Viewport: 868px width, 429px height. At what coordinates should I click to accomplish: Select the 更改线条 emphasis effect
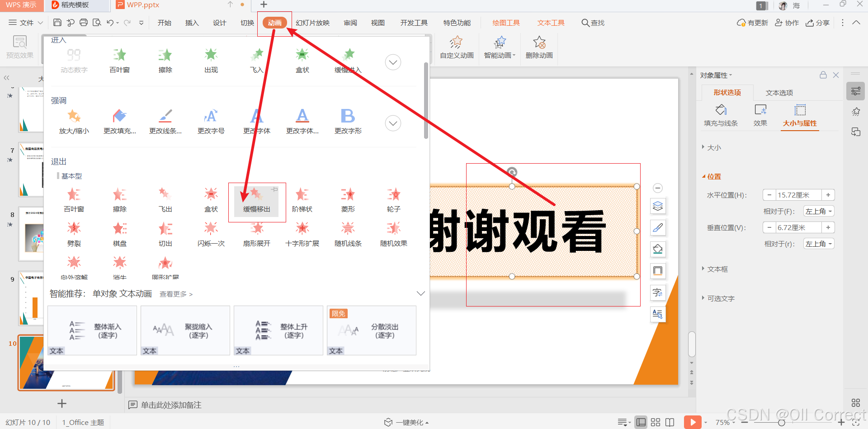165,121
